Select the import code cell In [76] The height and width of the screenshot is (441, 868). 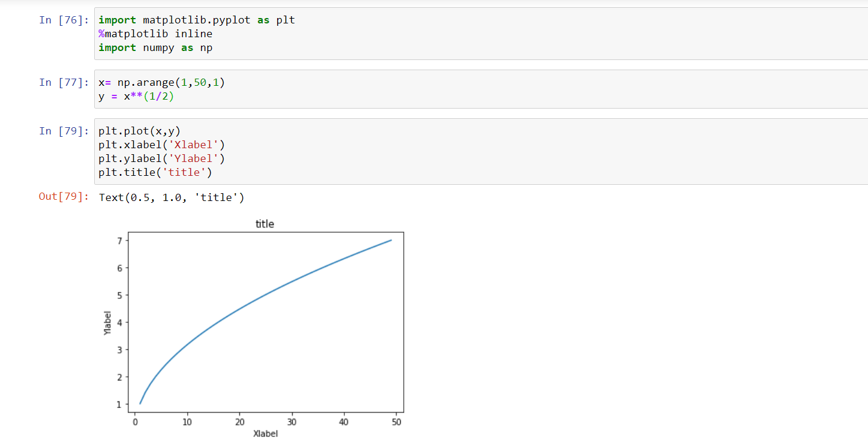coord(480,34)
